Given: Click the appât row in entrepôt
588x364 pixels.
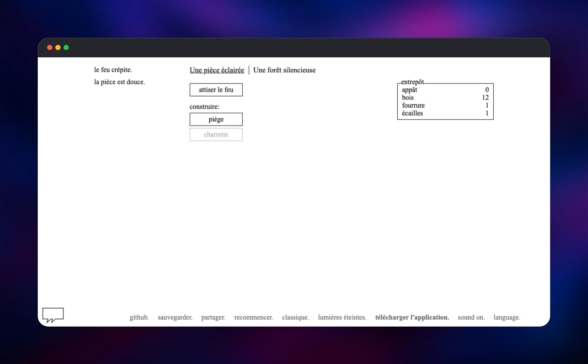Looking at the screenshot, I should 445,90.
